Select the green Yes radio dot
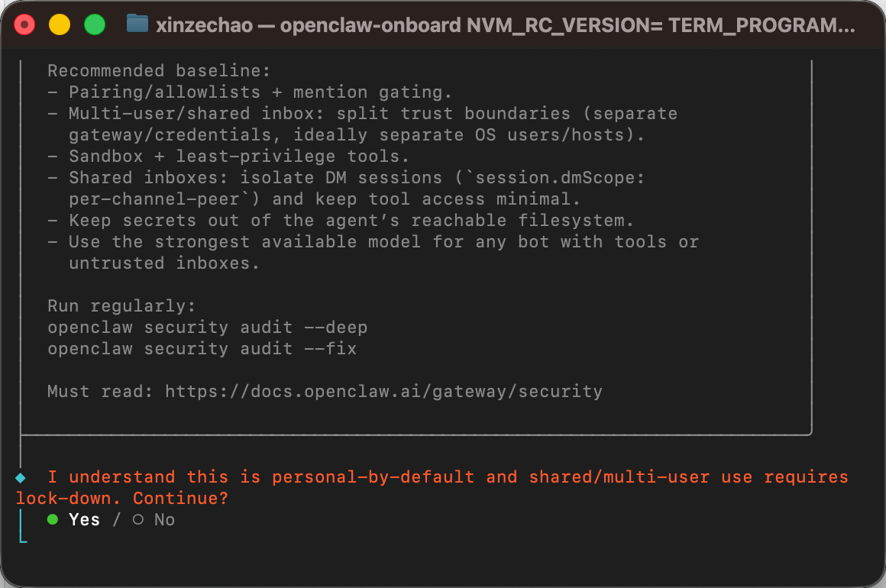This screenshot has height=588, width=886. [x=53, y=519]
